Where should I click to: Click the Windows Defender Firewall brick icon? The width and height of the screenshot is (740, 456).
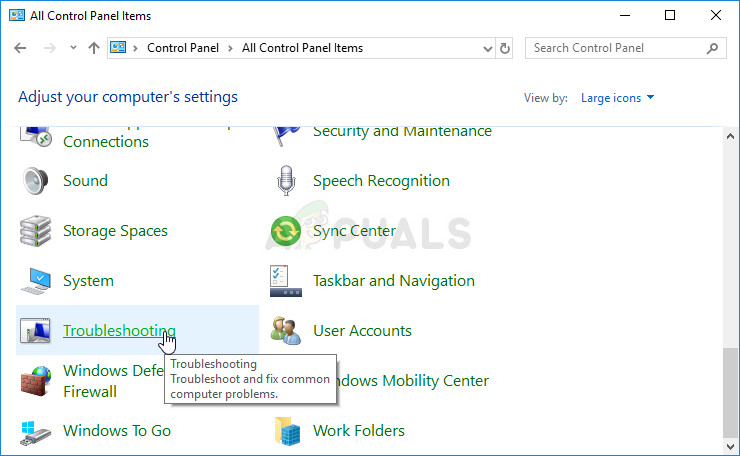click(x=35, y=381)
